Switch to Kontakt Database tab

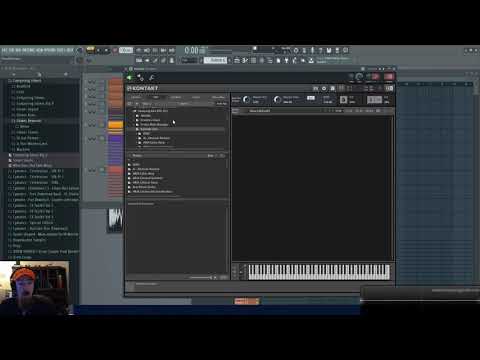pos(176,97)
